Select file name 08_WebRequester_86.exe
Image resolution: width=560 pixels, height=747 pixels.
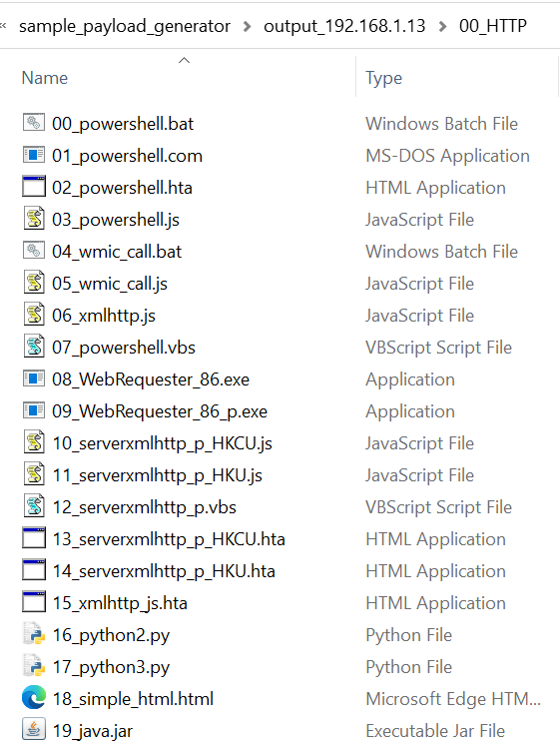(x=151, y=379)
